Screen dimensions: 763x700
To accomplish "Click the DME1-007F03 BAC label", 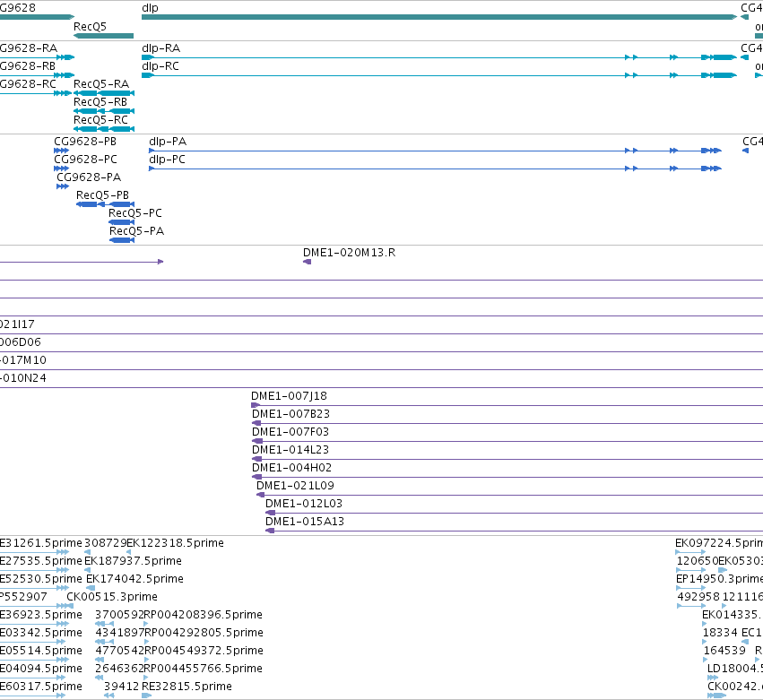I will click(x=290, y=432).
